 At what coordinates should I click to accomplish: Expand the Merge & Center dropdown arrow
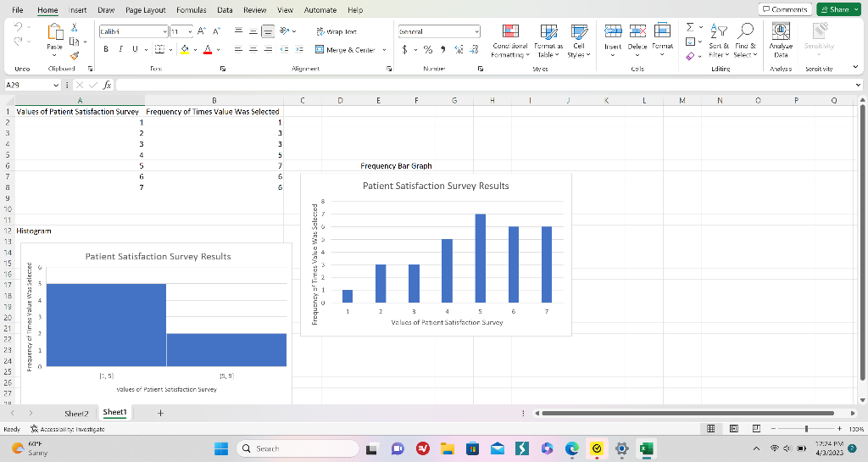tap(385, 50)
